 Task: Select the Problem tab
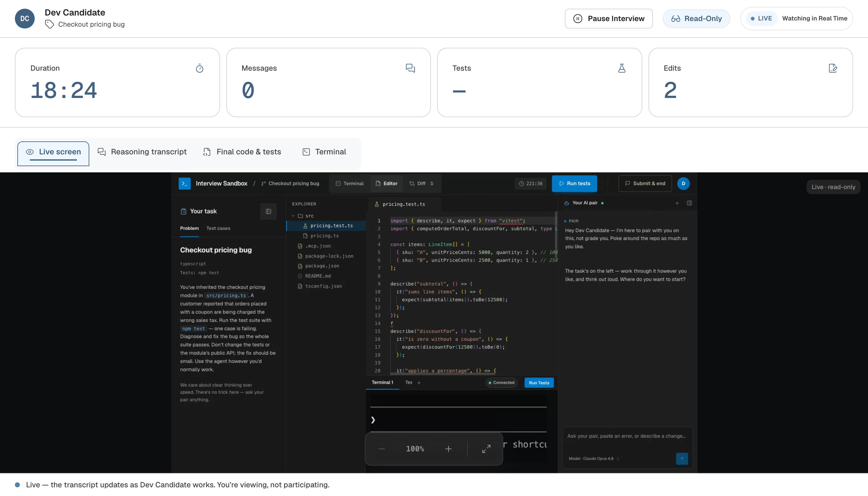coord(189,228)
